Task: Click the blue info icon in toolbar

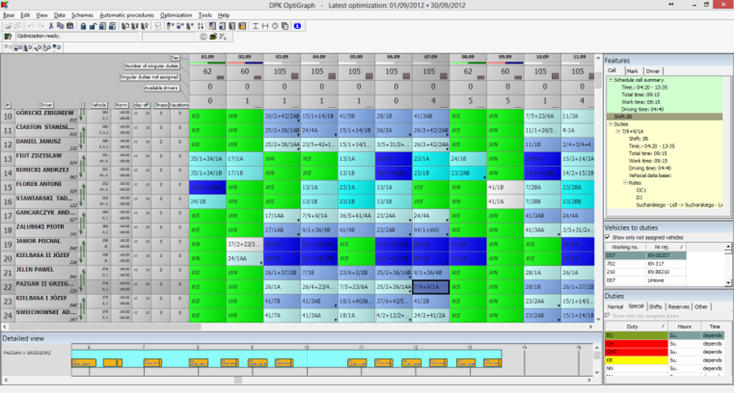Action: tap(297, 26)
